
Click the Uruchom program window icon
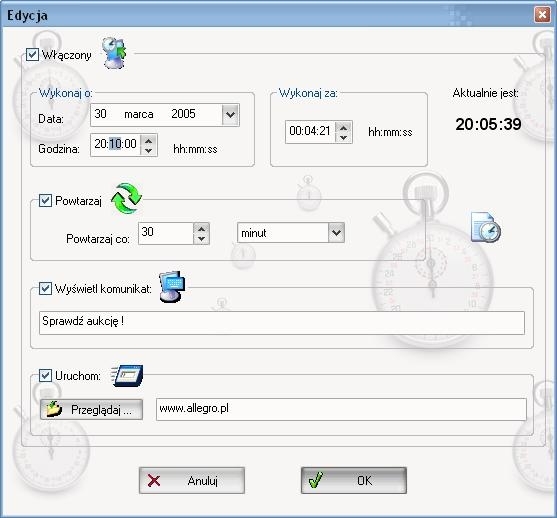128,376
